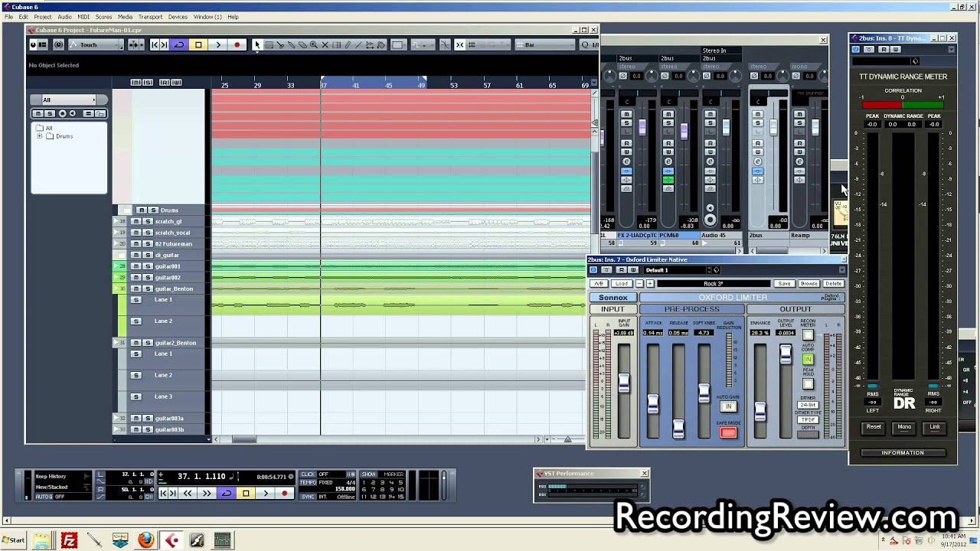This screenshot has height=551, width=980.
Task: Mute the 02 Futureman track
Action: click(136, 243)
